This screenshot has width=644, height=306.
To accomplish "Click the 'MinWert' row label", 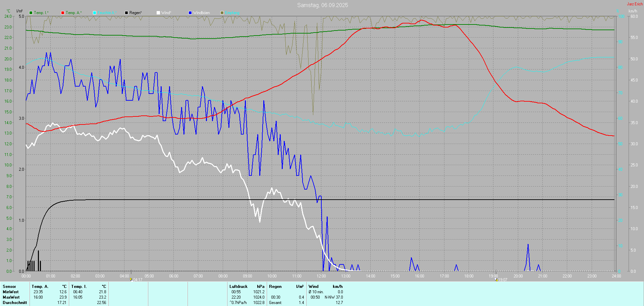I will (x=11, y=292).
